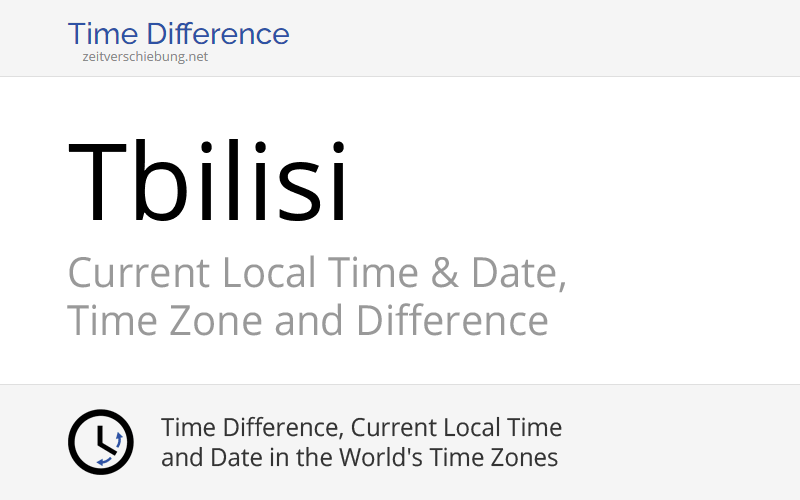Click the word 'Current' in the gray subtitle
Screen dimensions: 800x500
click(139, 273)
